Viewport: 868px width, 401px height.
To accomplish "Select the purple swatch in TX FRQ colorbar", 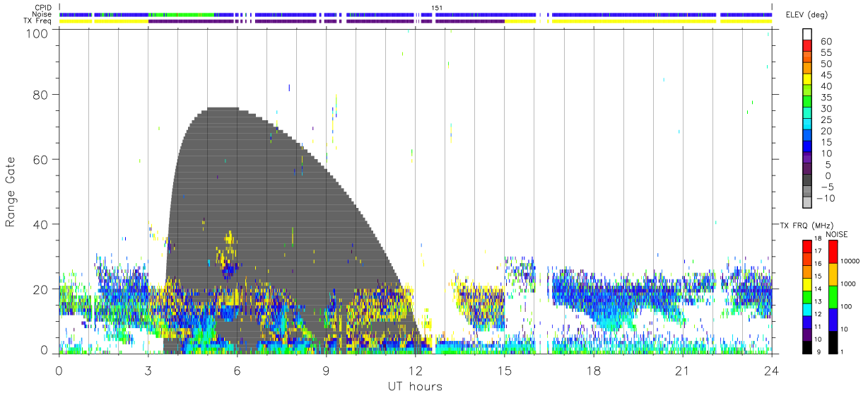I will [x=807, y=335].
